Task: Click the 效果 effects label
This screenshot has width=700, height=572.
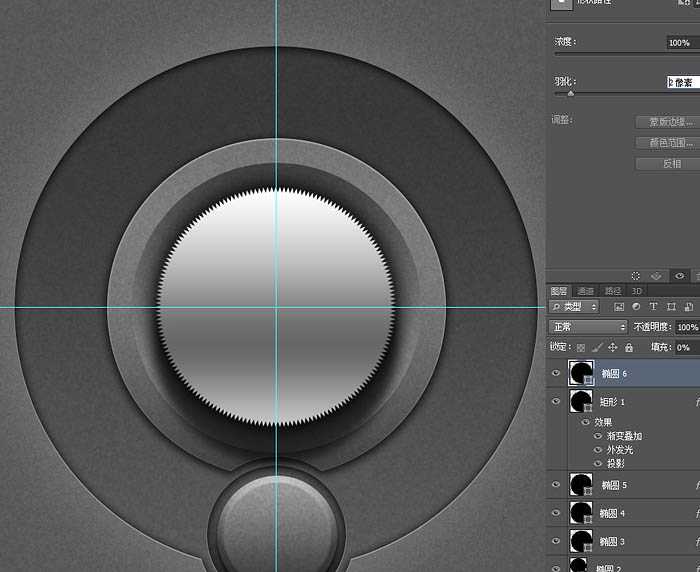Action: coord(603,422)
